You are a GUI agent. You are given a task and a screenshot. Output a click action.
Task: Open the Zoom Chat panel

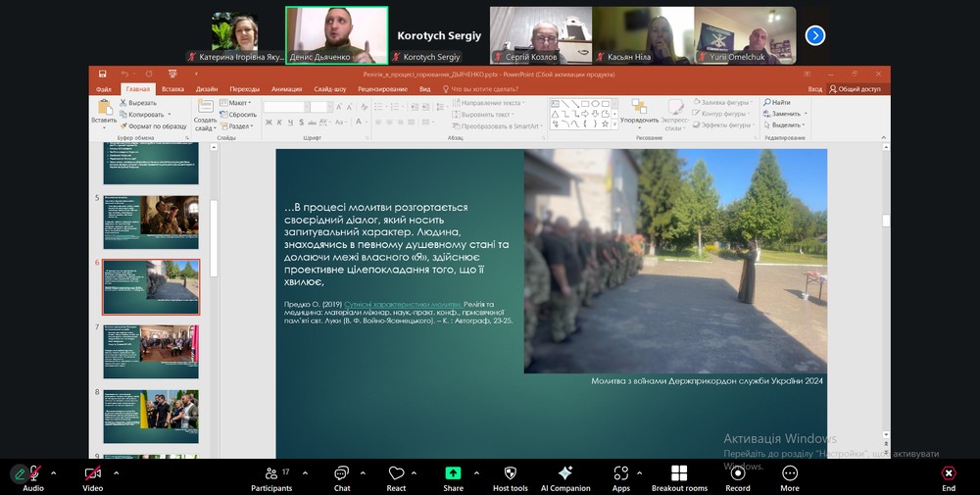click(x=341, y=473)
